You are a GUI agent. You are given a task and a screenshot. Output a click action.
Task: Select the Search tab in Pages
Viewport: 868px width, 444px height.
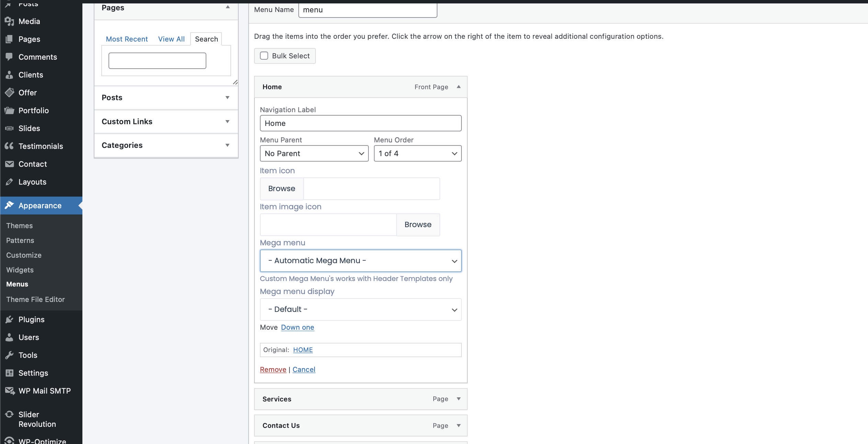pos(206,39)
